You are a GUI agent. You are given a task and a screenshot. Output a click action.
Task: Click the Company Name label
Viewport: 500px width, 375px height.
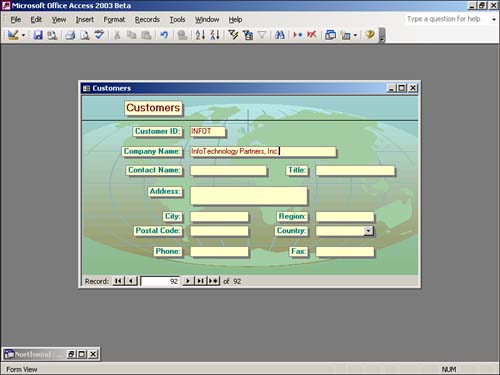point(152,151)
